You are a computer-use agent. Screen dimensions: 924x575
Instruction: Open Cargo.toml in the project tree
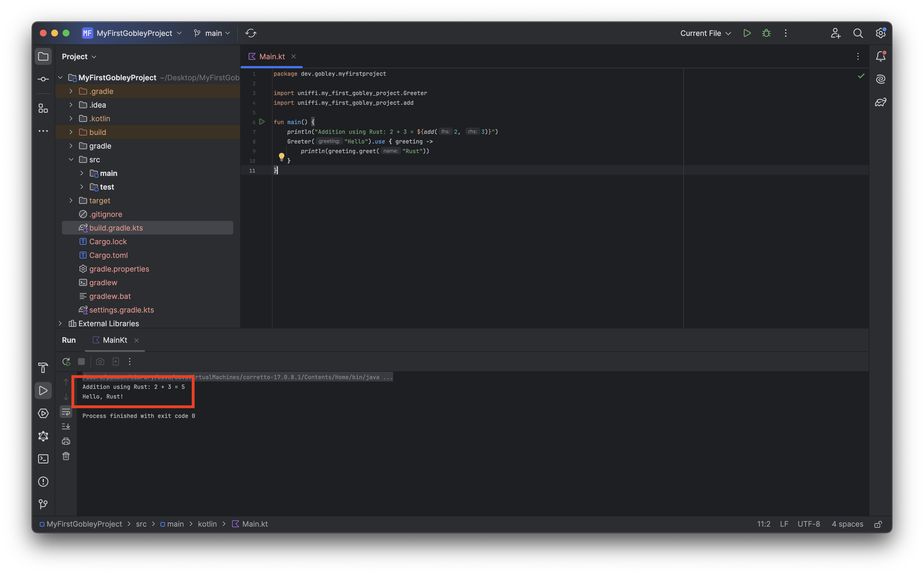(x=108, y=255)
